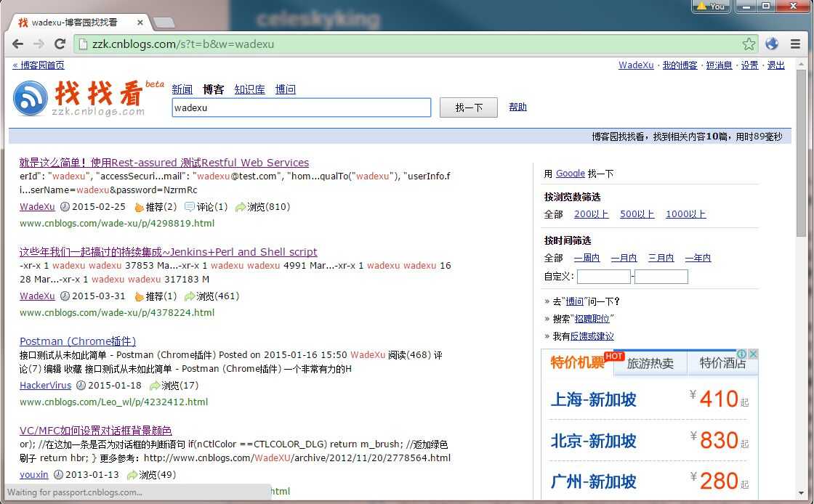Viewport: 814px width, 504px height.
Task: Click the 浏览(461) arrow icon
Action: point(190,296)
